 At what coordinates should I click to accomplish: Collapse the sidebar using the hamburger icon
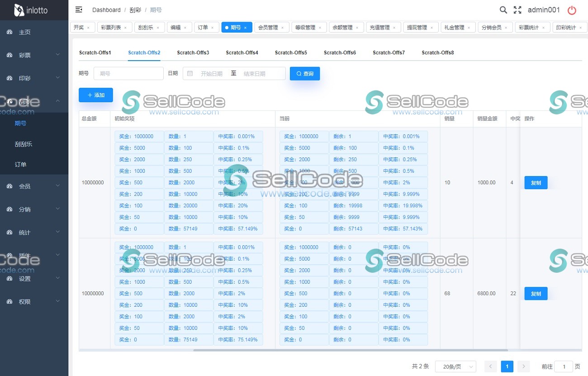pyautogui.click(x=78, y=9)
